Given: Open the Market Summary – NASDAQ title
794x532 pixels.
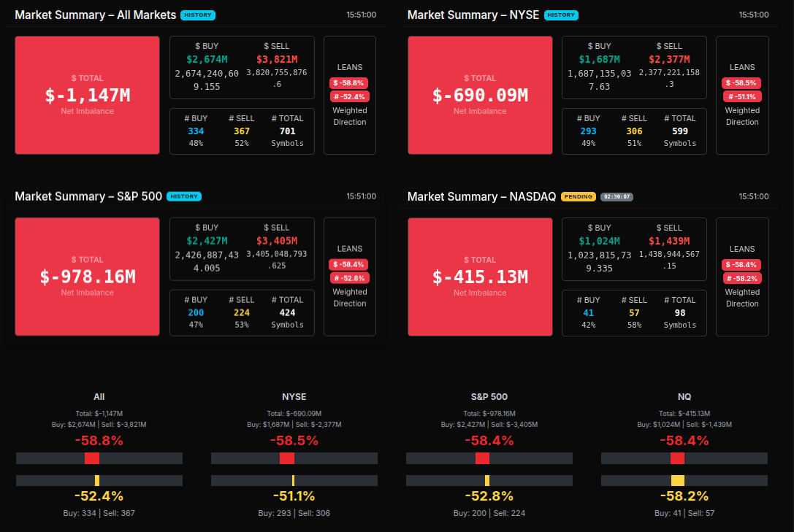Looking at the screenshot, I should pyautogui.click(x=481, y=196).
